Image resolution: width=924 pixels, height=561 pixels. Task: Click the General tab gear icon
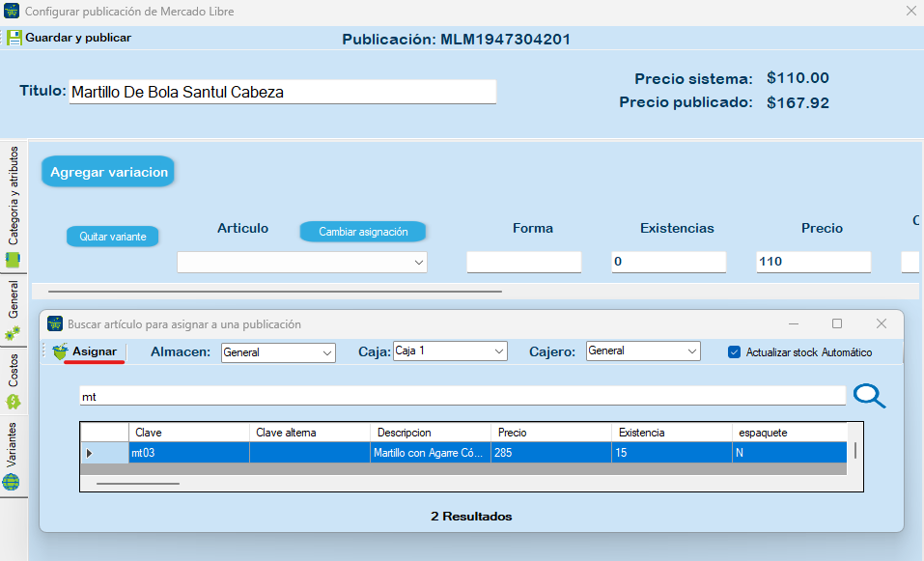coord(13,333)
